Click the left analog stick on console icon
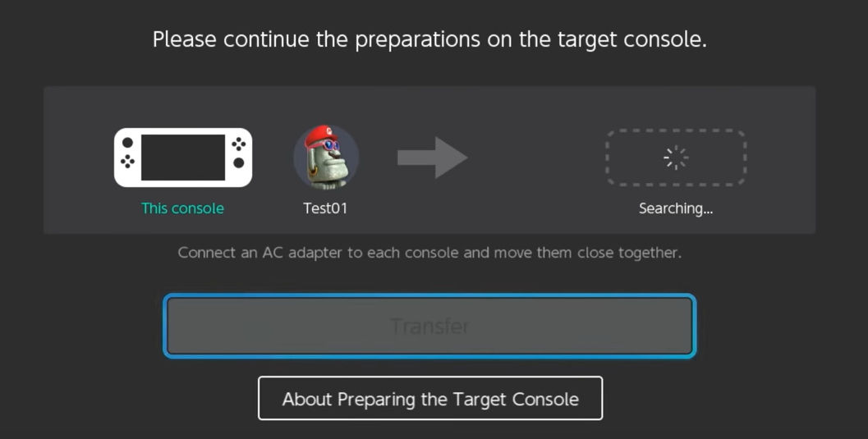Image resolution: width=868 pixels, height=439 pixels. 127,143
